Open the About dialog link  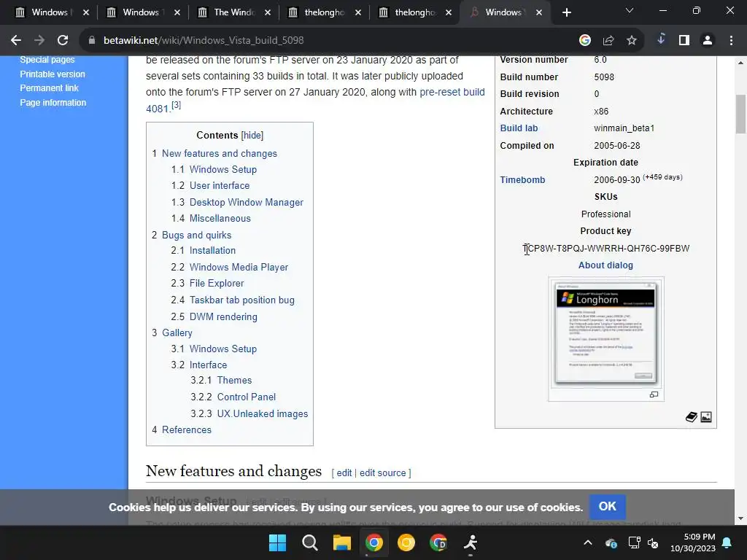coord(605,265)
